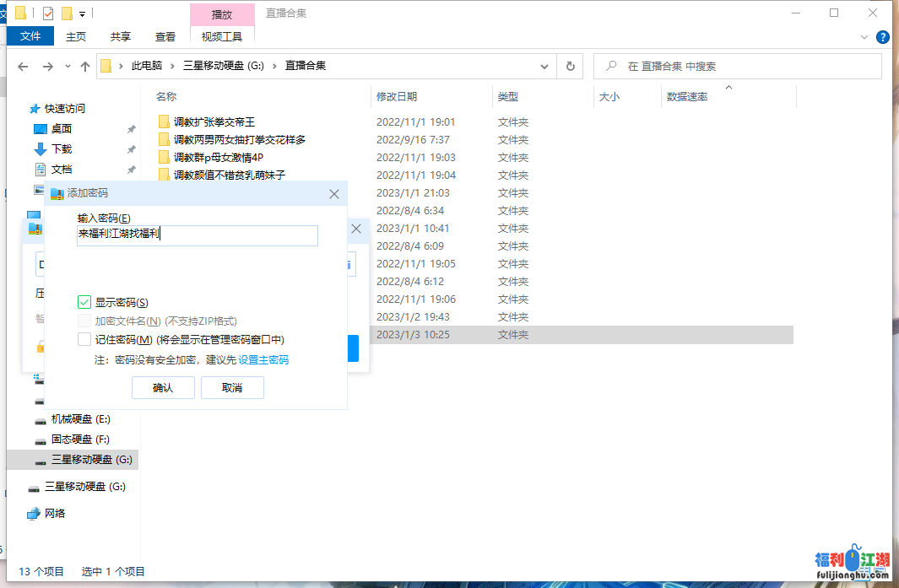Switch to the 视频工具 tab
The height and width of the screenshot is (588, 899).
pos(221,37)
